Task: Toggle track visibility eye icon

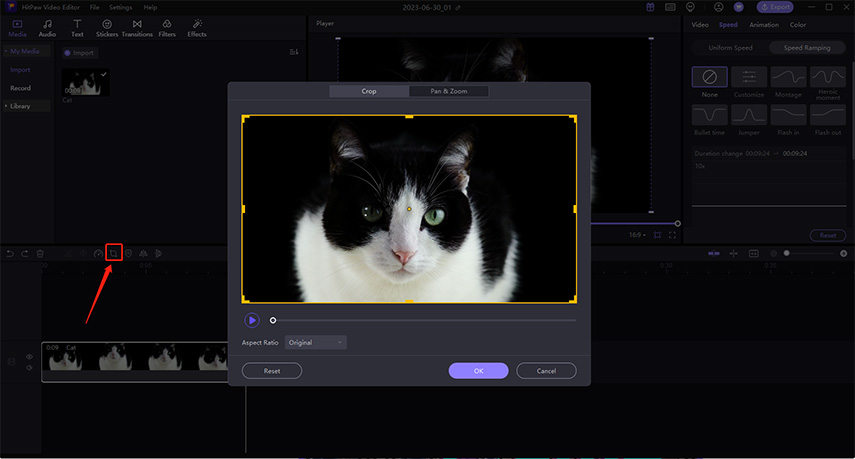Action: 29,357
